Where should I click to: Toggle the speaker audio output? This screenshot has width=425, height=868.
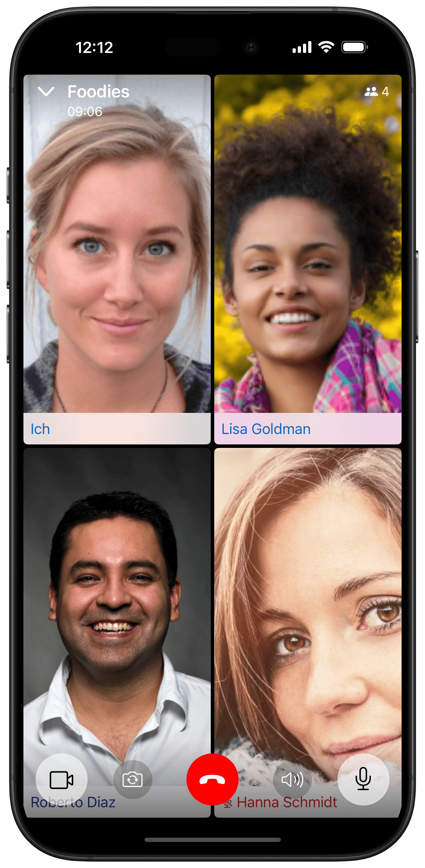(x=292, y=780)
